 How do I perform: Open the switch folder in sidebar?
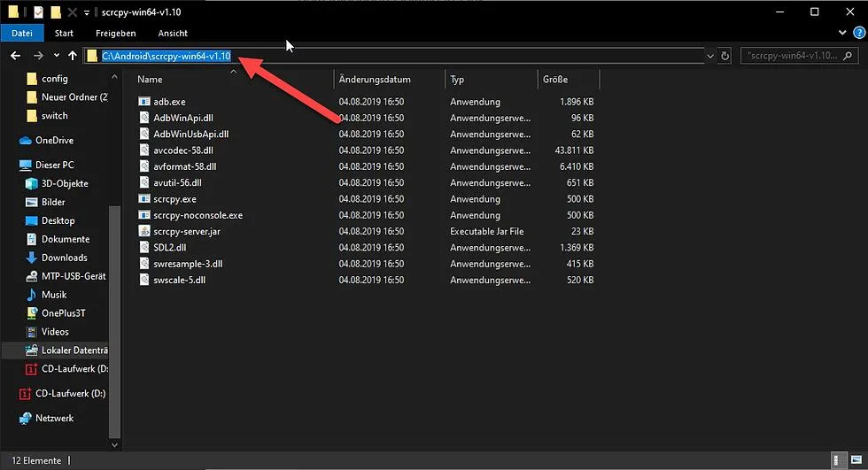55,116
